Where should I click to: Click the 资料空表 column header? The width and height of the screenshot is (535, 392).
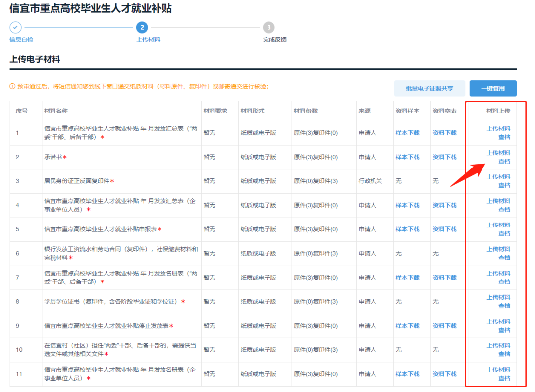[444, 111]
